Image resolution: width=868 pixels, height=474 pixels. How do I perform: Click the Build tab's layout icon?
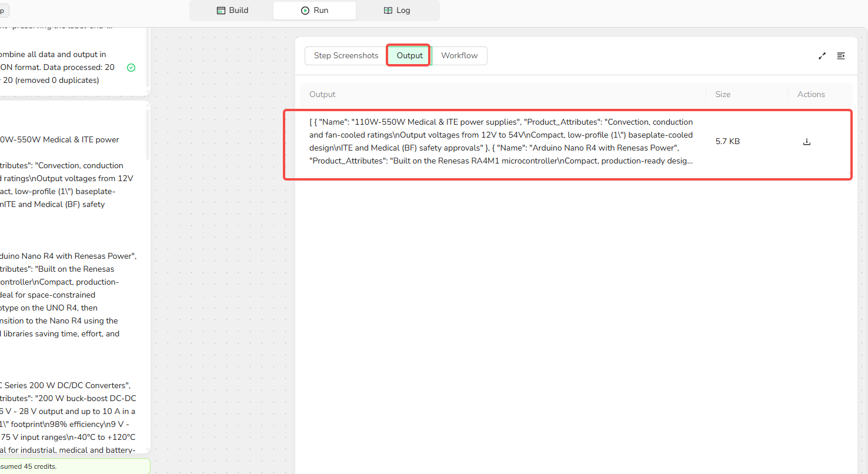pos(221,11)
